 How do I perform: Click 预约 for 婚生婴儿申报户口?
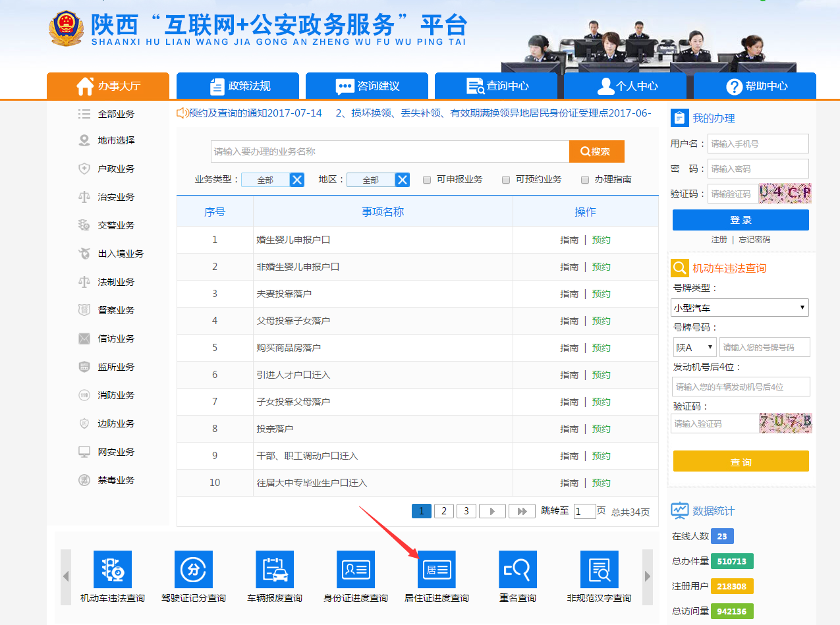[602, 240]
